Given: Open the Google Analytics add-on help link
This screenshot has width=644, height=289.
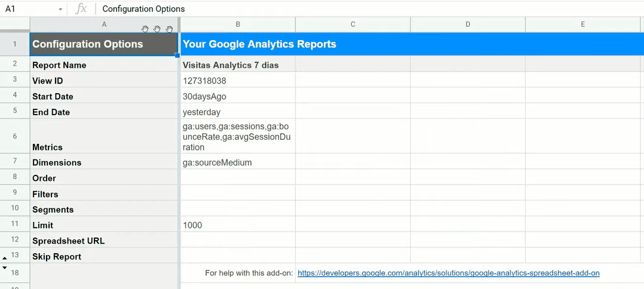Looking at the screenshot, I should point(449,273).
